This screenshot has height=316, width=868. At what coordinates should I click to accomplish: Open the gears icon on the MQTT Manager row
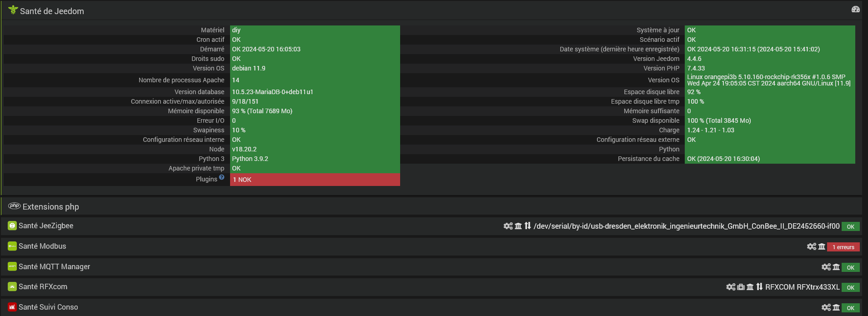pos(826,267)
